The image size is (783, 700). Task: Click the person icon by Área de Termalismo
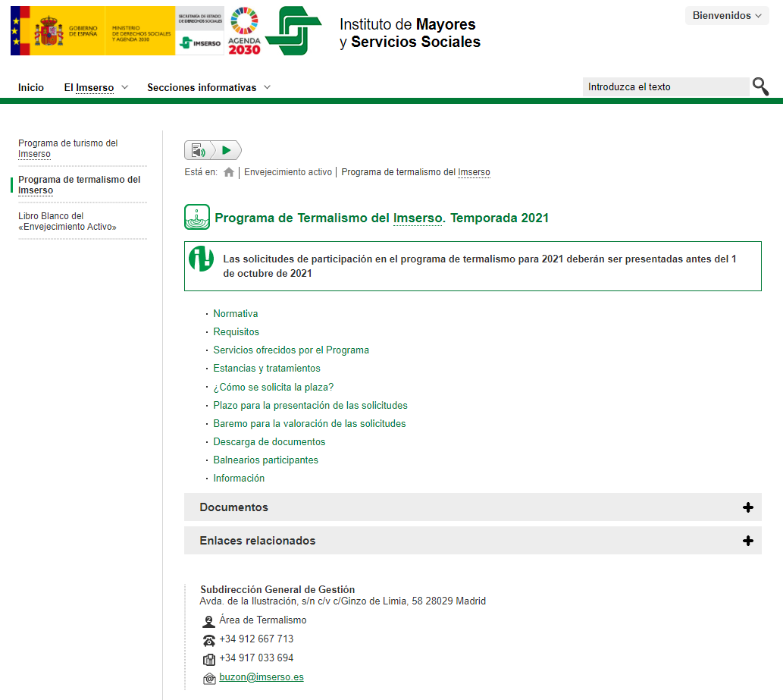pyautogui.click(x=208, y=621)
